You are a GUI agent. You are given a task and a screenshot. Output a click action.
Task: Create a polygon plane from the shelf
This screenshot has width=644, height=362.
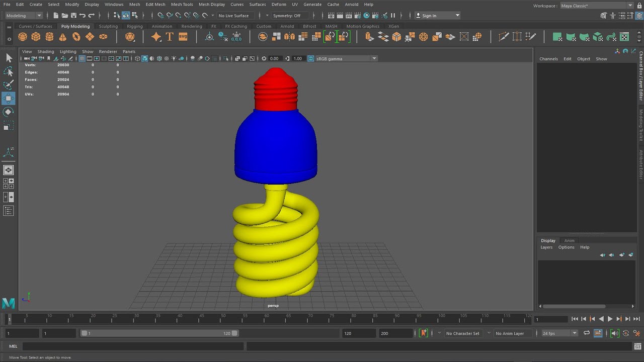[90, 37]
